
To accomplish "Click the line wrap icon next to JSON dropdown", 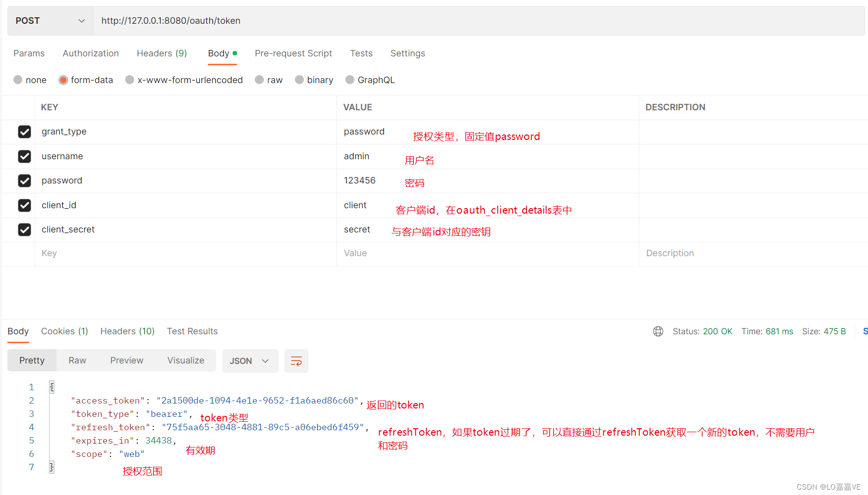I will pos(296,360).
